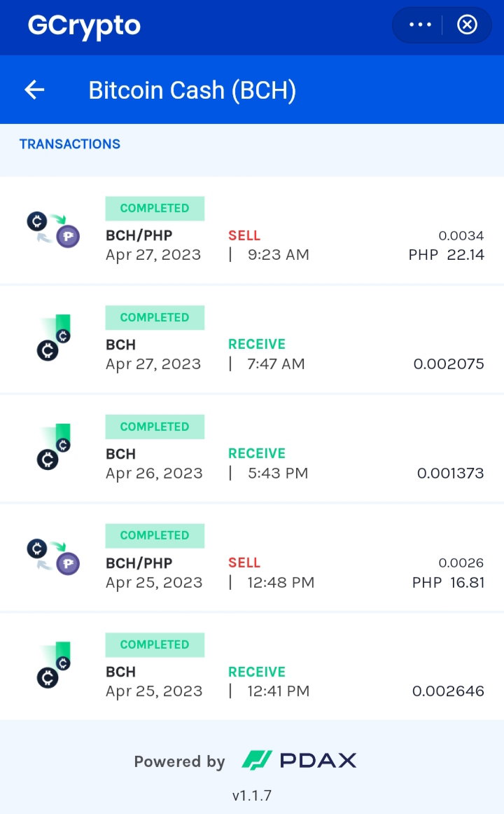Click the receive coin icon for Apr 26 transaction
Viewport: 504px width, 814px height.
coord(53,447)
